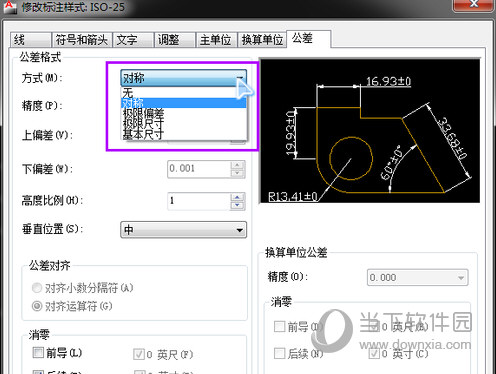This screenshot has width=496, height=374.
Task: Decrease 下偏差 value with down arrow
Action: pyautogui.click(x=237, y=173)
